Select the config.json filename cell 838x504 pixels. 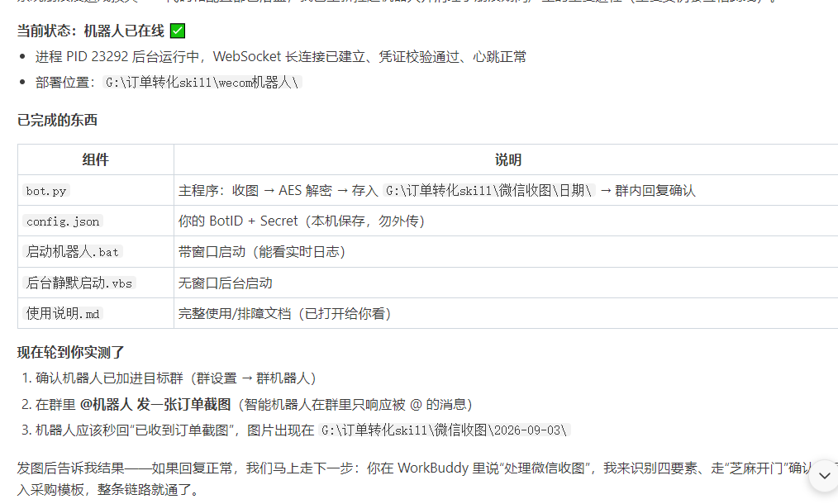[x=96, y=221]
